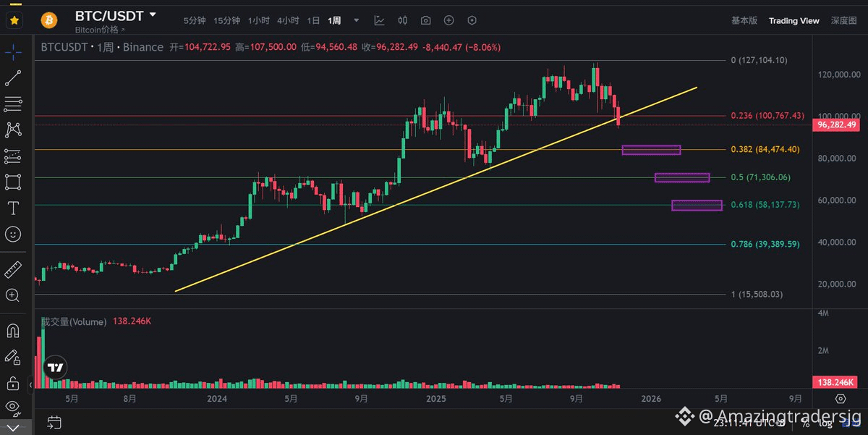The height and width of the screenshot is (435, 868).
Task: Click the BTCUSDT · 1周 · Binance legend
Action: coord(102,47)
